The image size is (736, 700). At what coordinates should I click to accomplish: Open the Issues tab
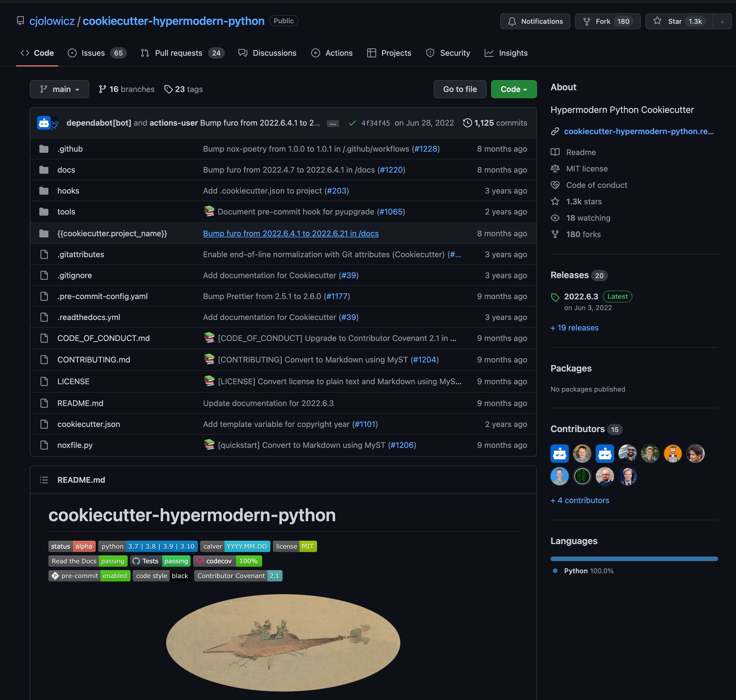click(x=97, y=53)
